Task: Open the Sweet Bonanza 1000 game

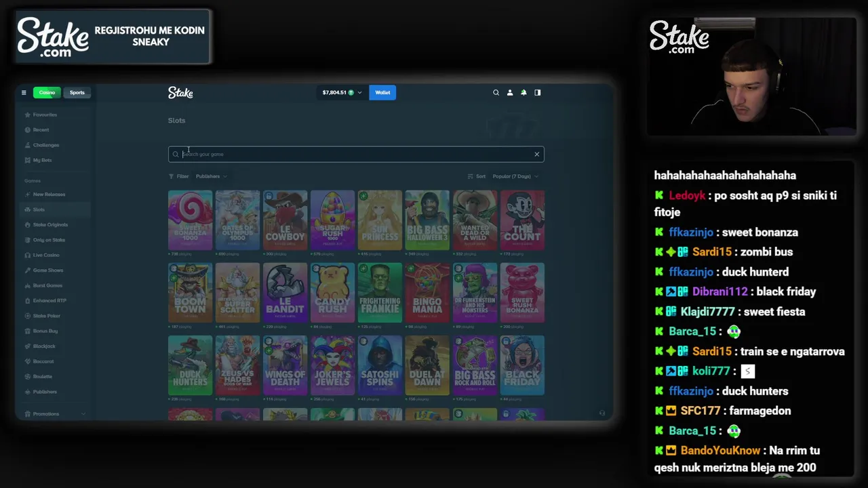Action: pyautogui.click(x=190, y=220)
